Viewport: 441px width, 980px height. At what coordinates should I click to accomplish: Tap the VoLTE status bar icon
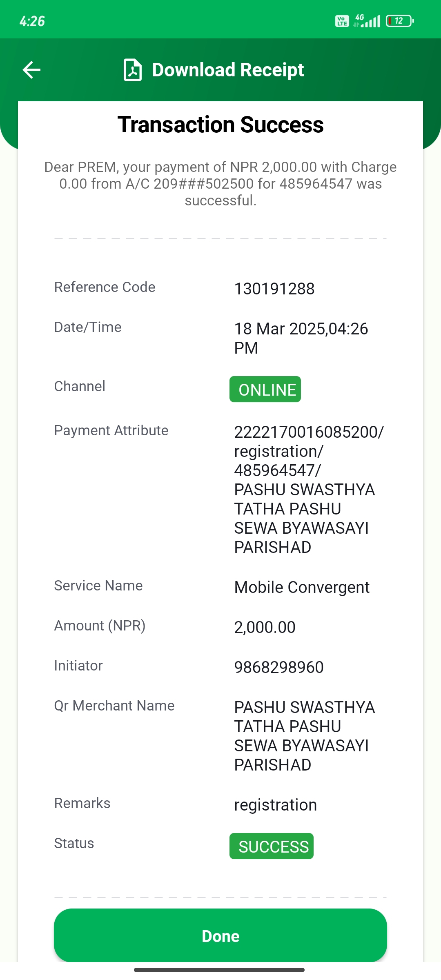(342, 21)
